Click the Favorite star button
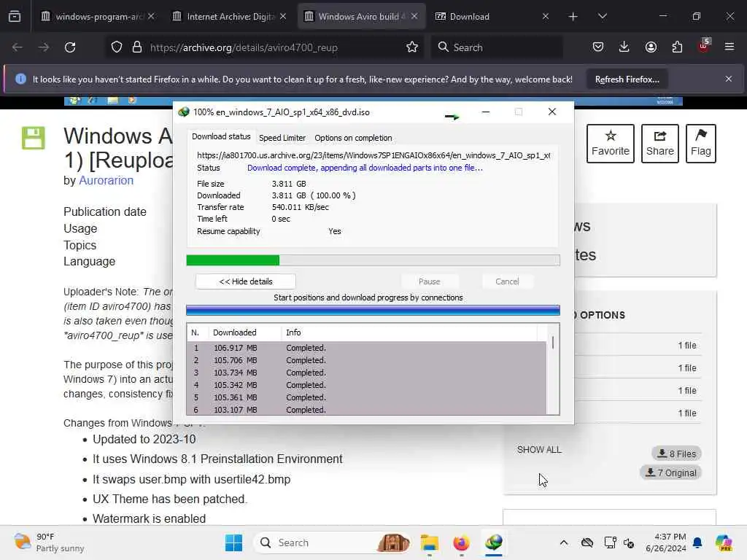The image size is (747, 560). click(x=611, y=144)
